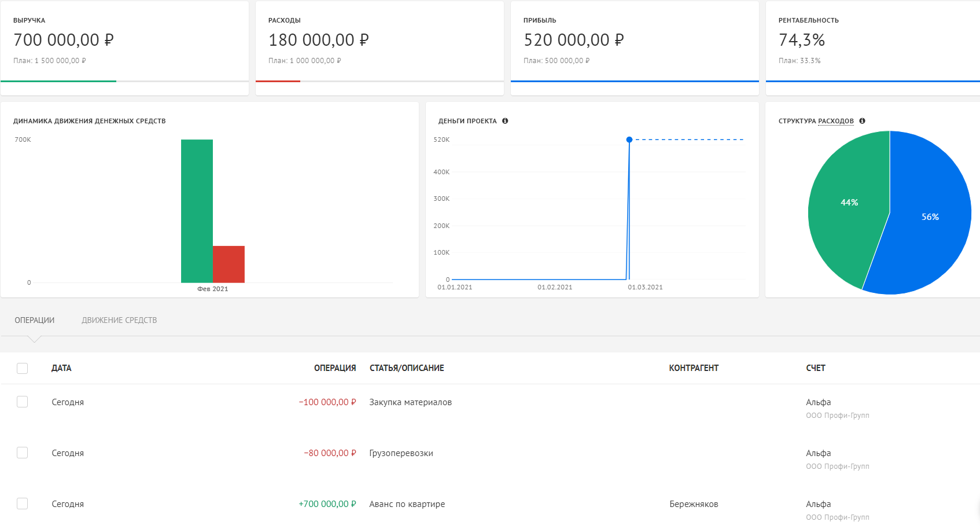This screenshot has width=980, height=529.
Task: Click the red expenses bar for Фев 2021
Action: (229, 264)
